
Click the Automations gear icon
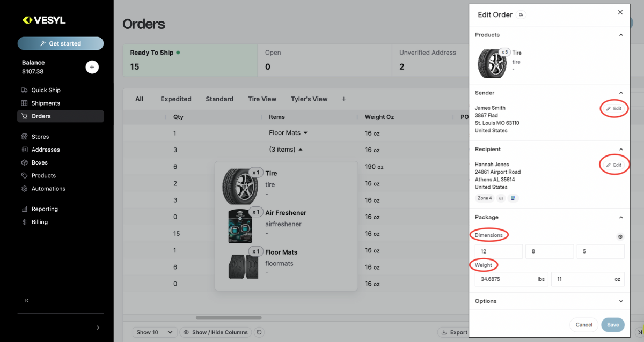pyautogui.click(x=25, y=189)
